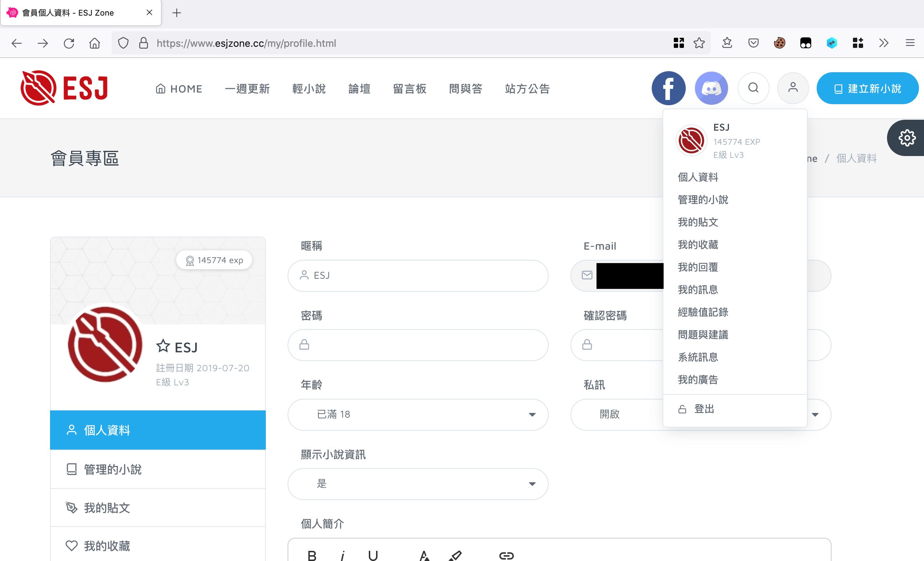Expand the 私訊 dropdown arrow

(x=814, y=414)
